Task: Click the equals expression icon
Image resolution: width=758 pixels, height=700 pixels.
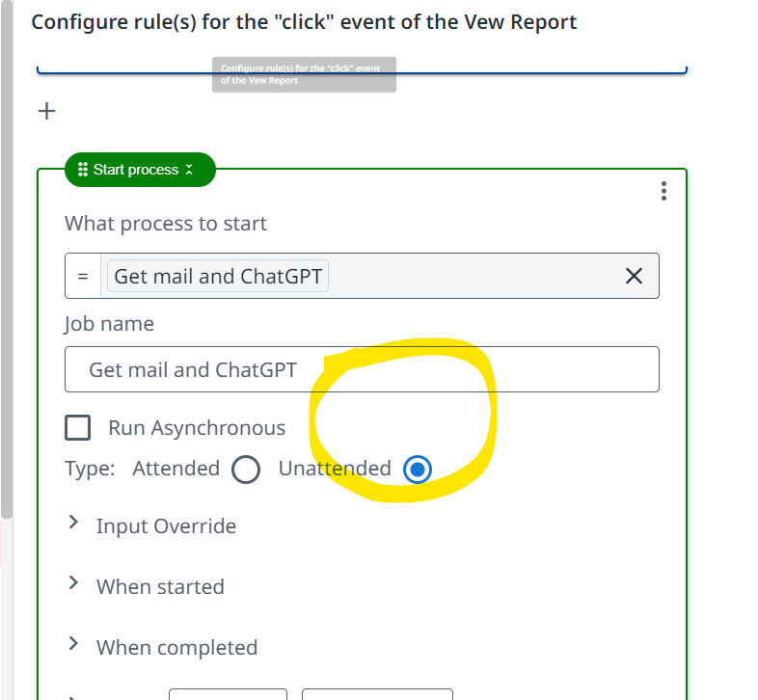Action: pos(83,277)
